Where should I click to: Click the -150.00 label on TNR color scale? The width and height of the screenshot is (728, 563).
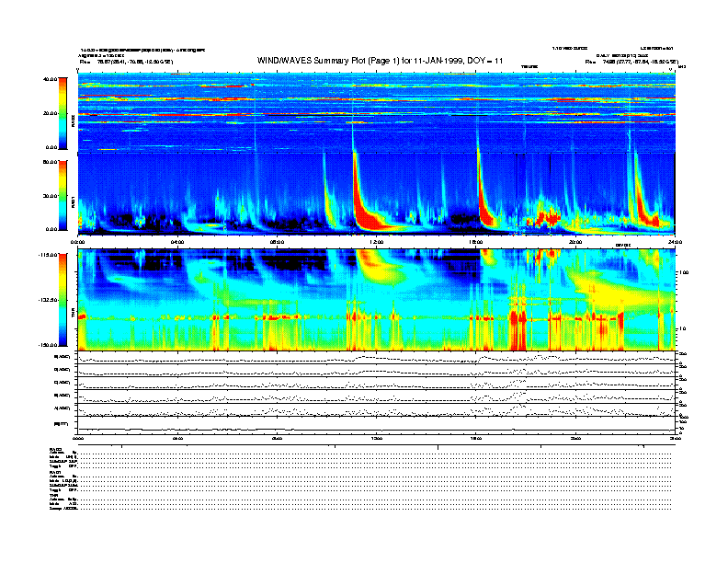coord(48,345)
